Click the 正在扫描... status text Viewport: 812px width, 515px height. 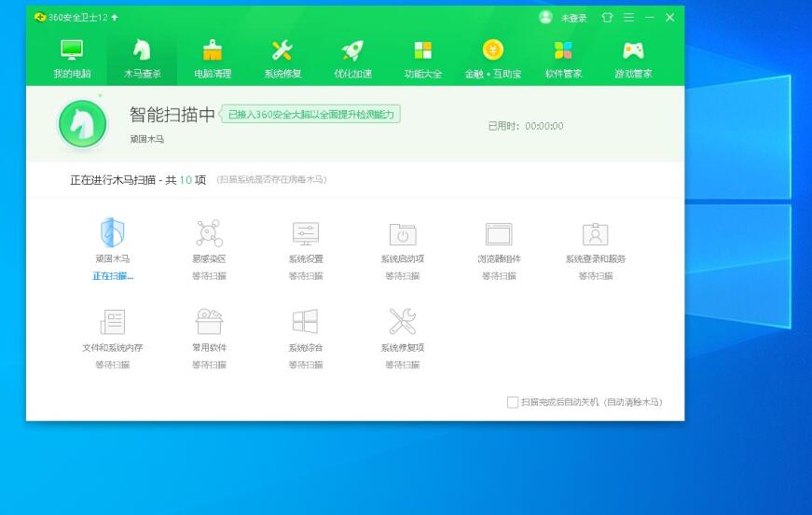click(x=113, y=276)
